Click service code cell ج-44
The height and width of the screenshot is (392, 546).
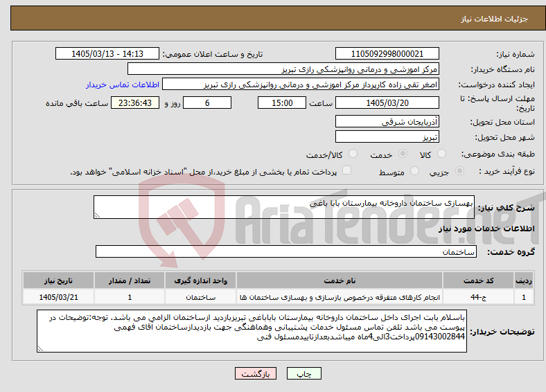(479, 297)
